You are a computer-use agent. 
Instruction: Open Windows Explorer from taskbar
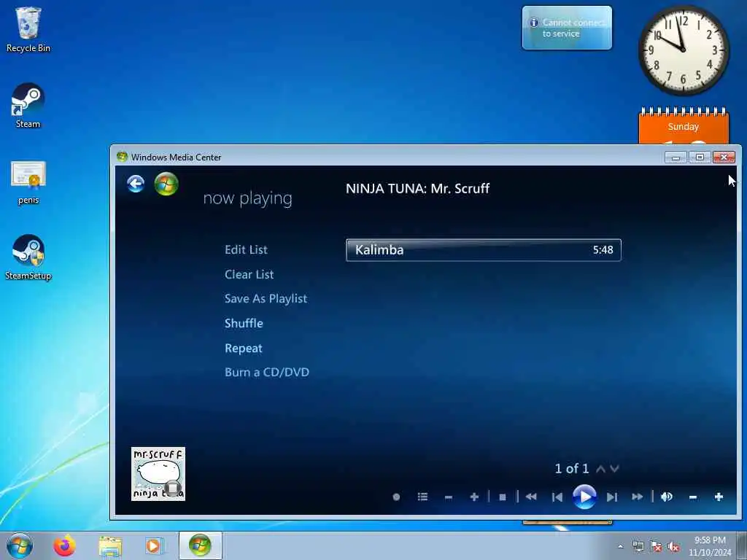coord(111,546)
